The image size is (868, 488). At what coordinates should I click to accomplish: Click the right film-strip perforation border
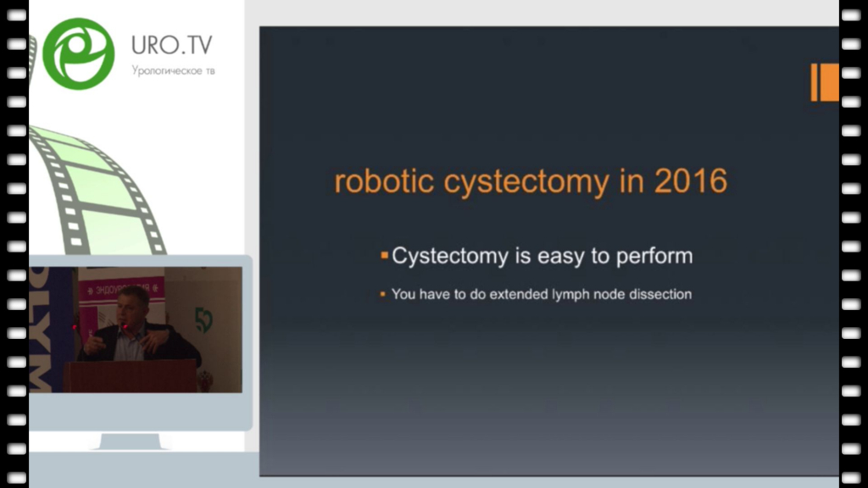click(x=852, y=244)
